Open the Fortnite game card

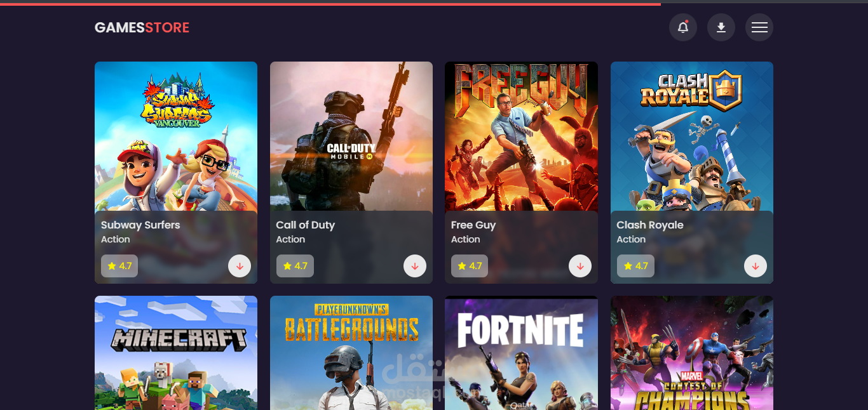coord(521,353)
